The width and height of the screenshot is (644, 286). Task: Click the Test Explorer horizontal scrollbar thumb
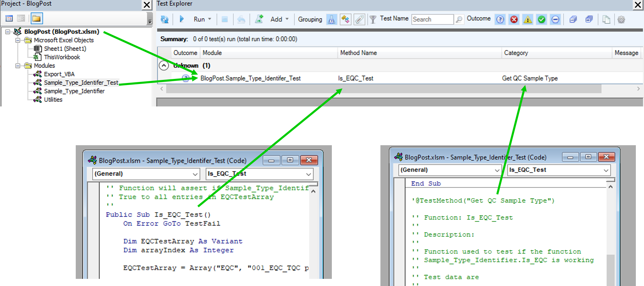(x=384, y=89)
